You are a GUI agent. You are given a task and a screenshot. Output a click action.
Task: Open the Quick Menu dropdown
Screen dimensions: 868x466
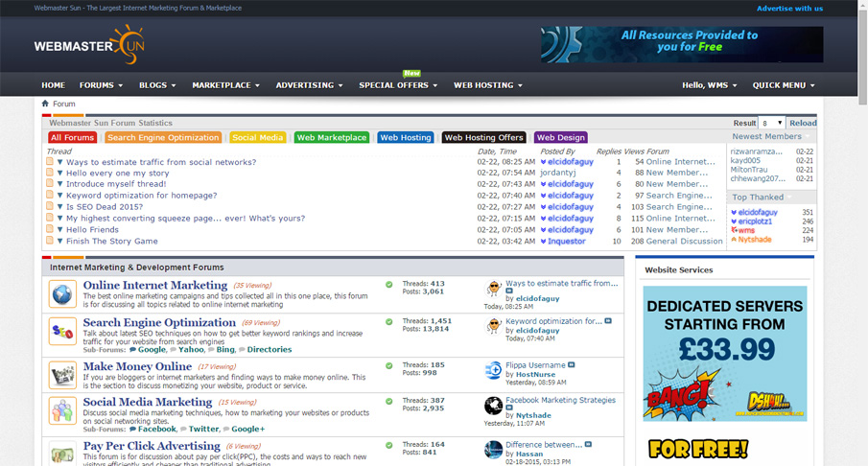pos(784,85)
